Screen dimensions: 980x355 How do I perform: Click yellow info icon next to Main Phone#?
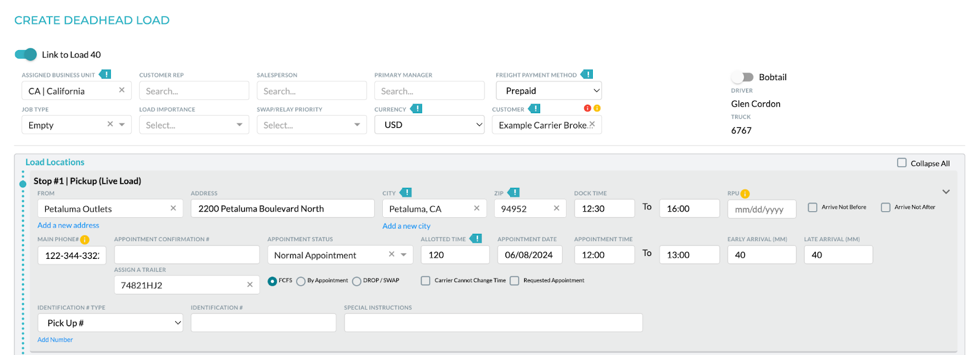coord(85,240)
